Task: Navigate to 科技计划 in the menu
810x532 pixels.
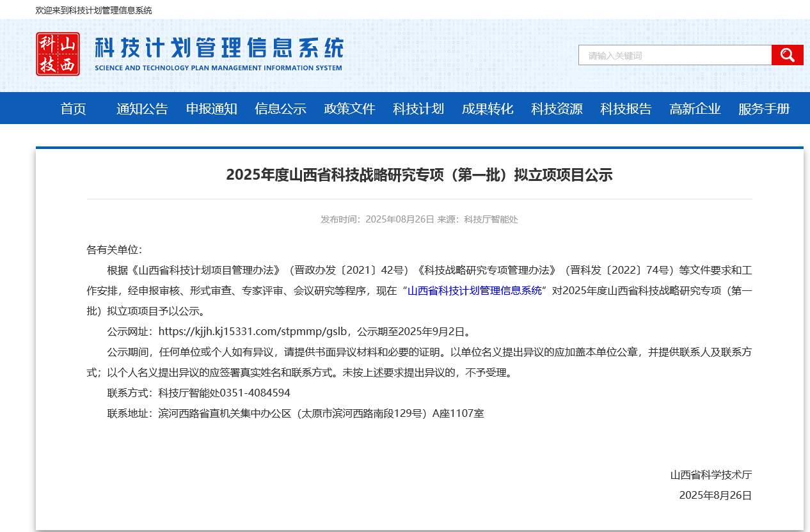Action: click(x=418, y=109)
